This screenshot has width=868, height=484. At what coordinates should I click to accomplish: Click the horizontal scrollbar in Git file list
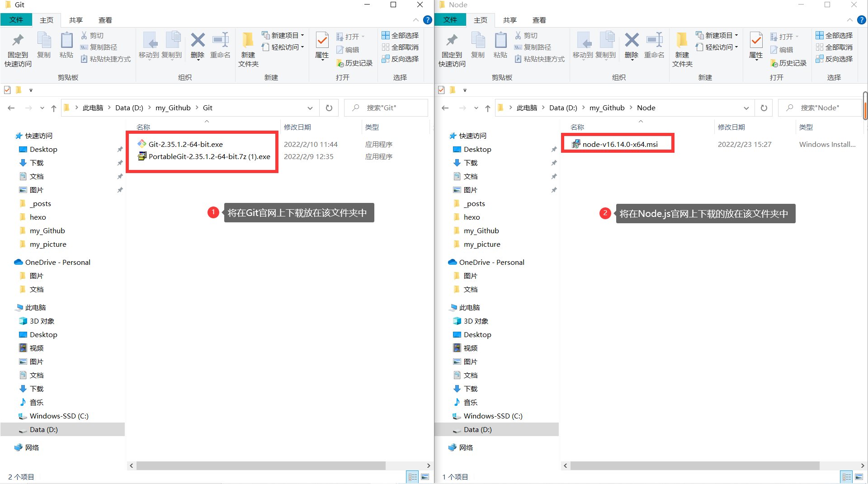261,465
